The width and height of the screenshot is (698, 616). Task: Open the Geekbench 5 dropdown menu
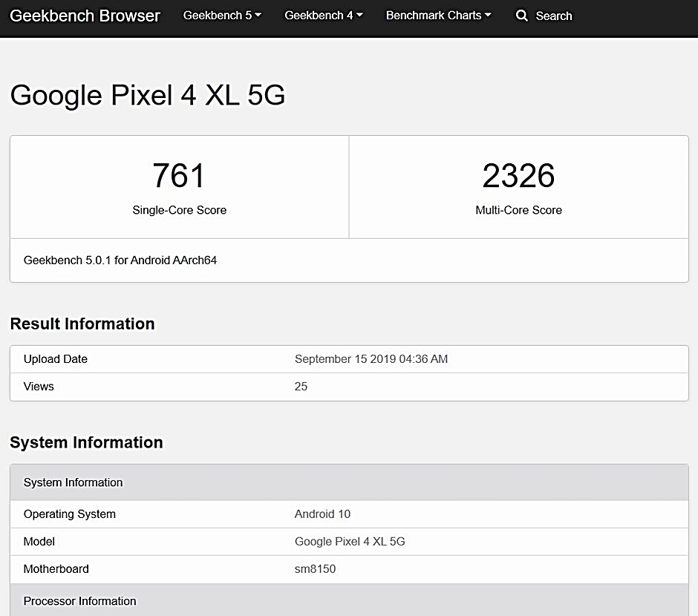[x=222, y=16]
